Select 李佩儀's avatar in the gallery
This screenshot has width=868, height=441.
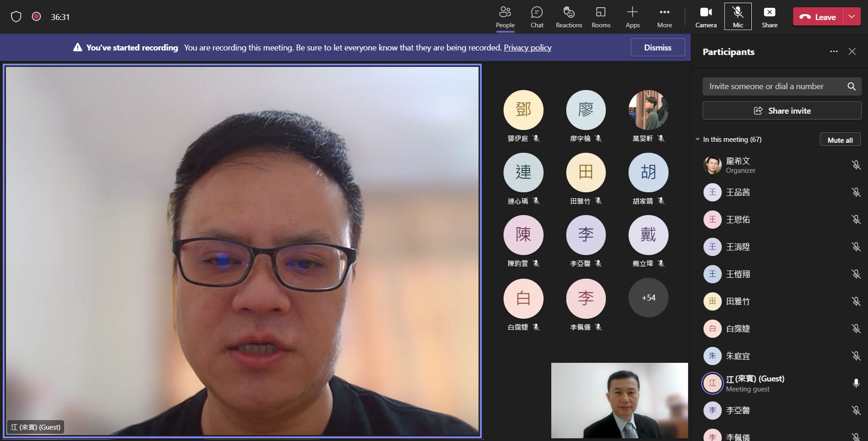coord(586,299)
